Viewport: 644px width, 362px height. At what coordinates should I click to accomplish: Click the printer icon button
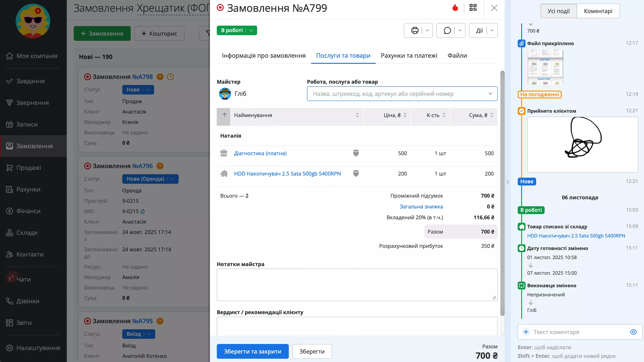(415, 30)
